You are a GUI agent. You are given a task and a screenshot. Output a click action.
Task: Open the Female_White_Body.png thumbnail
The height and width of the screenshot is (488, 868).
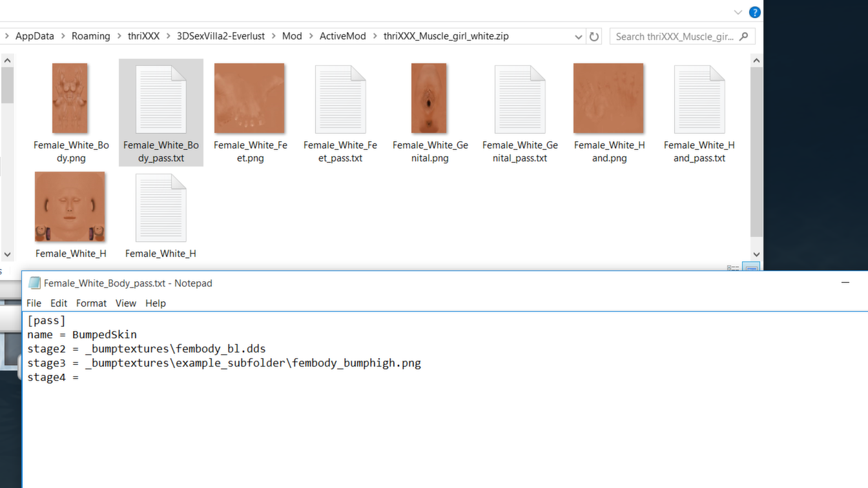[x=70, y=98]
